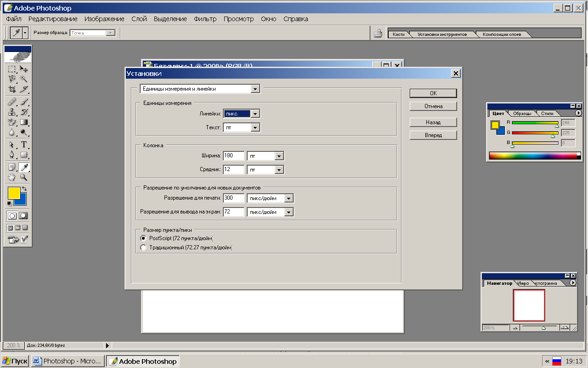Swap foreground and background colors

(24, 189)
